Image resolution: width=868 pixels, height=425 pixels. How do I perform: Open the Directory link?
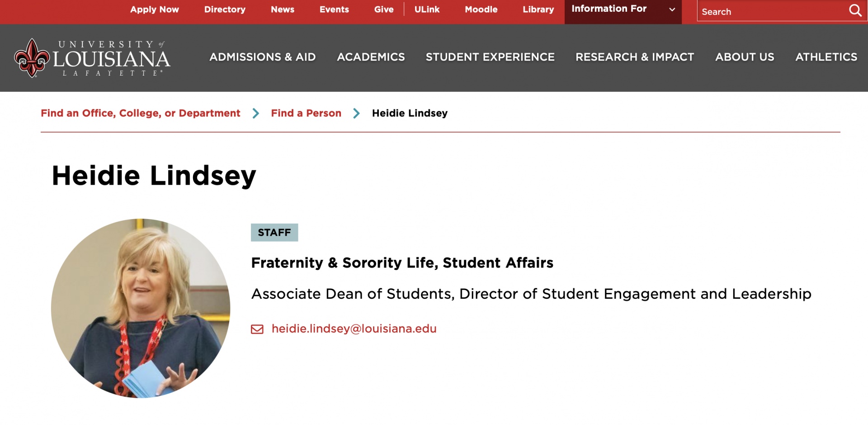pyautogui.click(x=225, y=10)
